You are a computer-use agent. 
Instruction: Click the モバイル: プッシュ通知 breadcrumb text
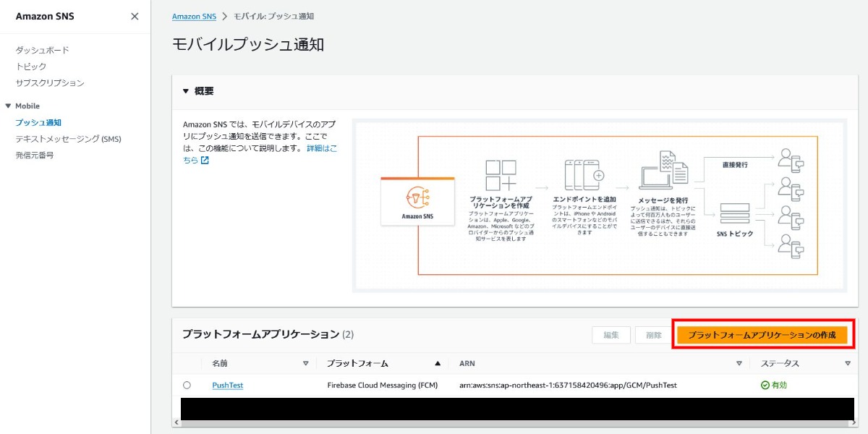click(x=273, y=16)
